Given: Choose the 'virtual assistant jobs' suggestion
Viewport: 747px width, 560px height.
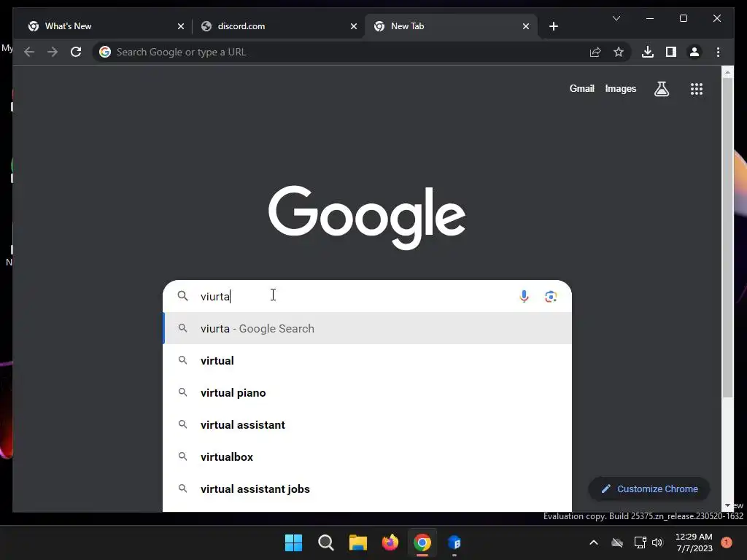Looking at the screenshot, I should tap(368, 489).
